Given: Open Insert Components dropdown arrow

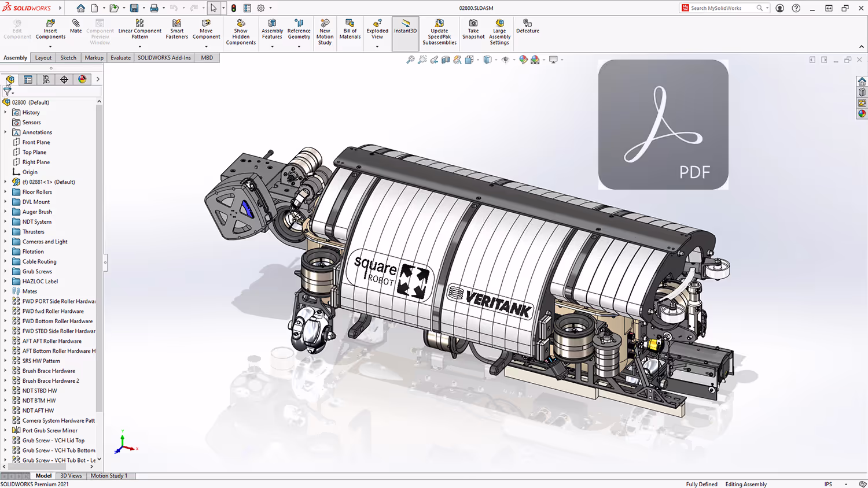Looking at the screenshot, I should pos(50,47).
